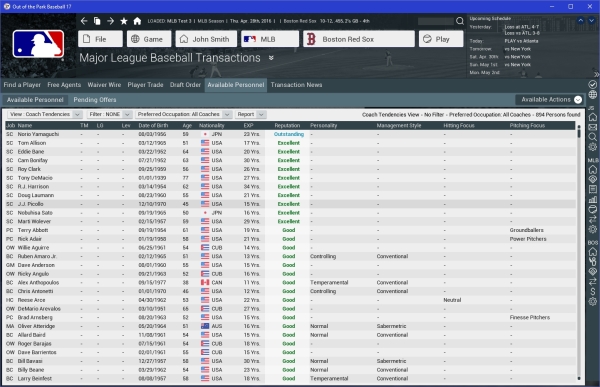Click the search magnifier icon
This screenshot has width=600, height=387.
click(x=460, y=21)
